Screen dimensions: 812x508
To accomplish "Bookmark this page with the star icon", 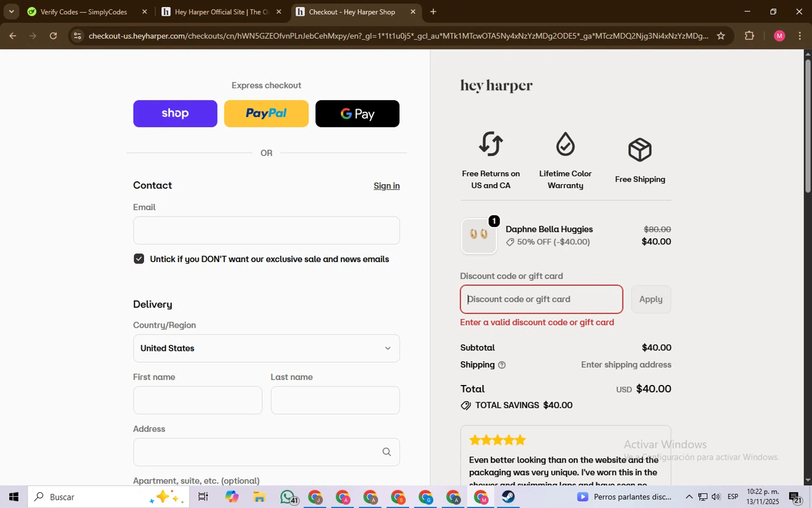I will click(721, 36).
